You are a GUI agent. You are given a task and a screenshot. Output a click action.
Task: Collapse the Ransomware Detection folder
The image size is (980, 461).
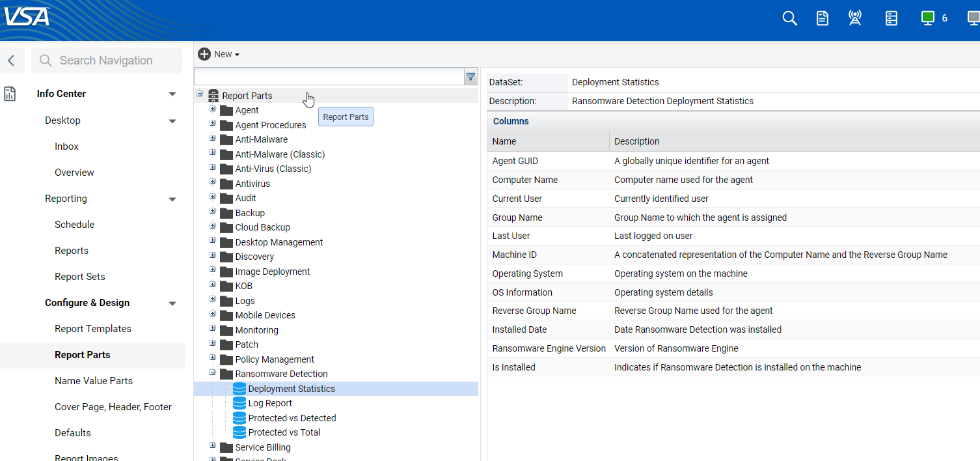click(x=213, y=372)
